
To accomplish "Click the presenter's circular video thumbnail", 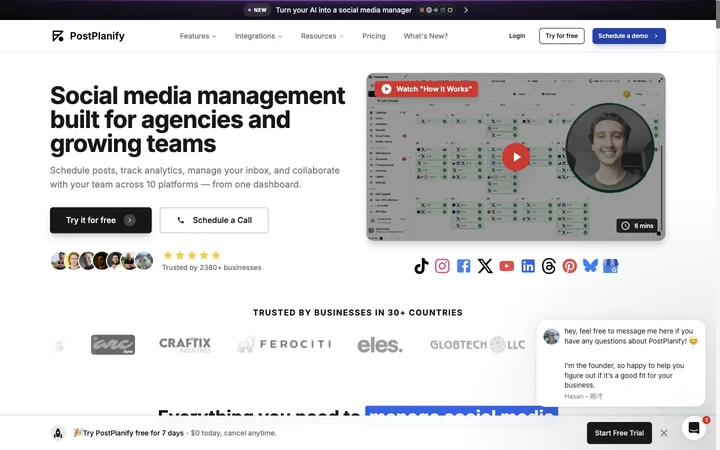I will (610, 147).
